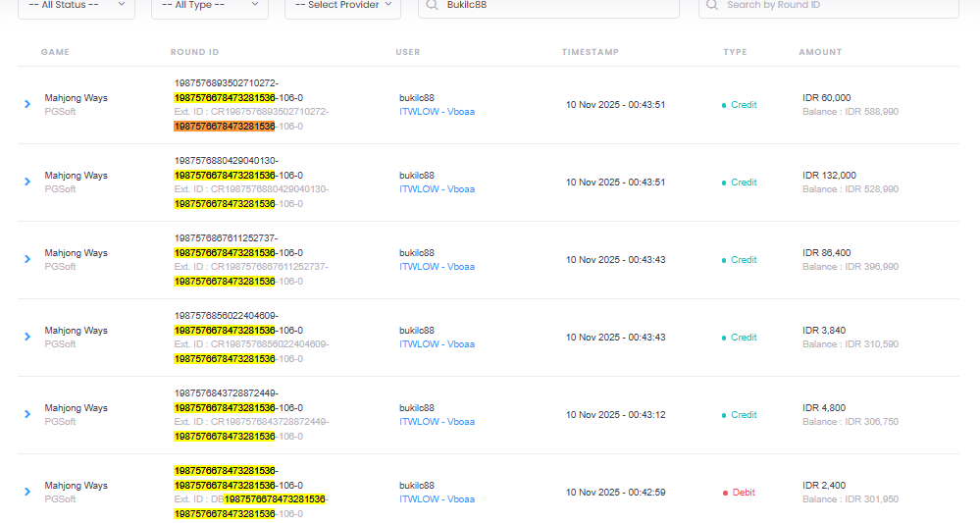The width and height of the screenshot is (980, 523).
Task: Click Balance : IDR 310,590
Action: tap(851, 344)
